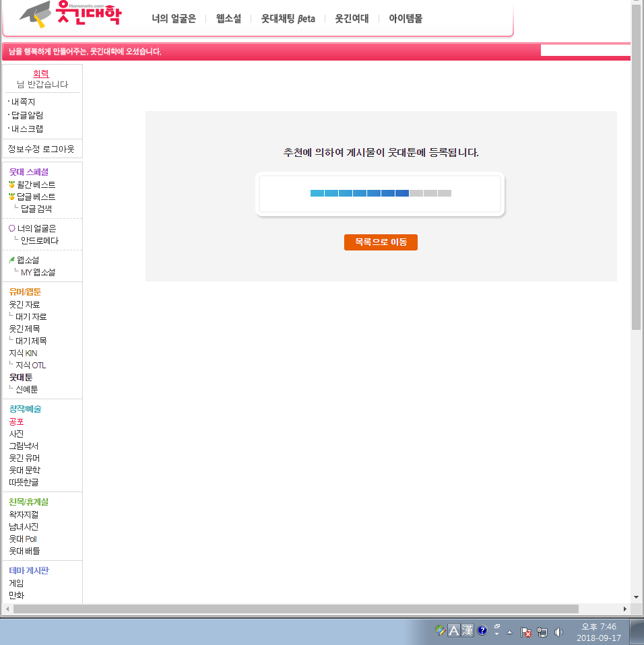Open the red 공포 board
The image size is (644, 645).
click(16, 421)
